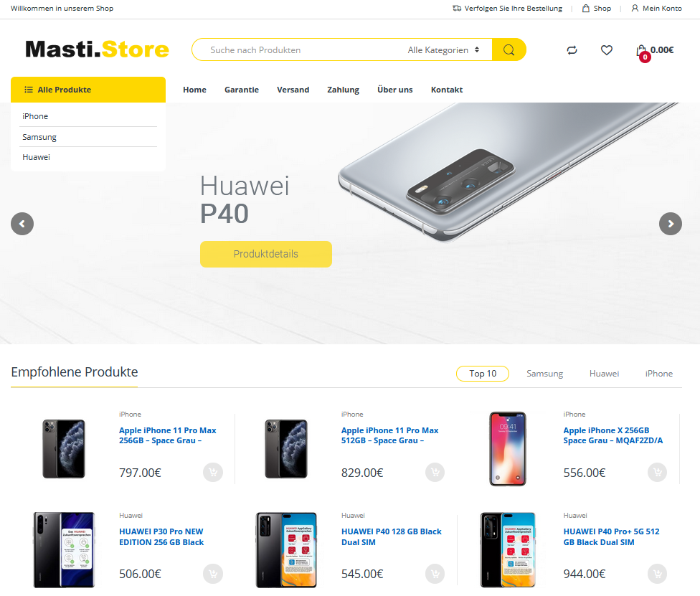Select the Top 10 tab
700x596 pixels.
point(483,374)
